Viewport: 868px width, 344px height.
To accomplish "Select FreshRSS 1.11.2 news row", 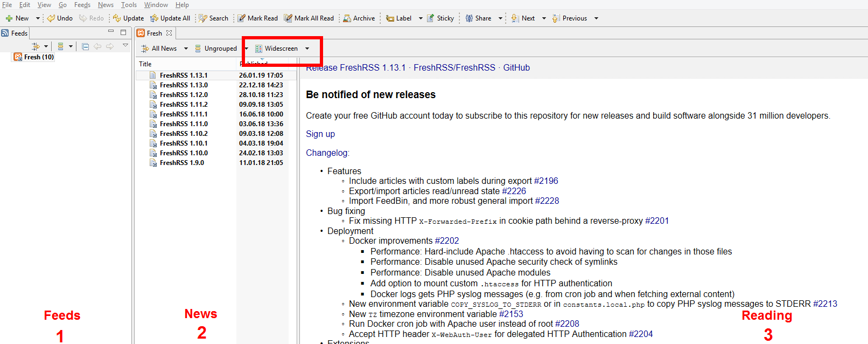I will coord(216,105).
